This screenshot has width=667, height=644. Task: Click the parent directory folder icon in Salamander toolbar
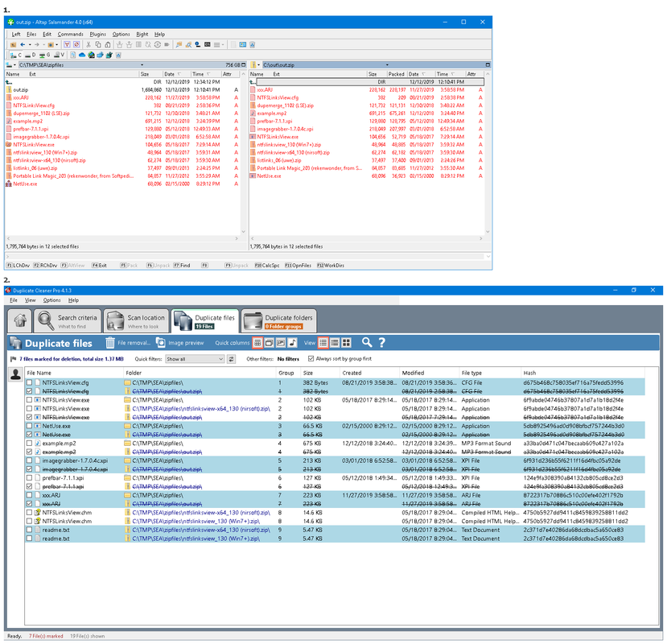(x=13, y=45)
